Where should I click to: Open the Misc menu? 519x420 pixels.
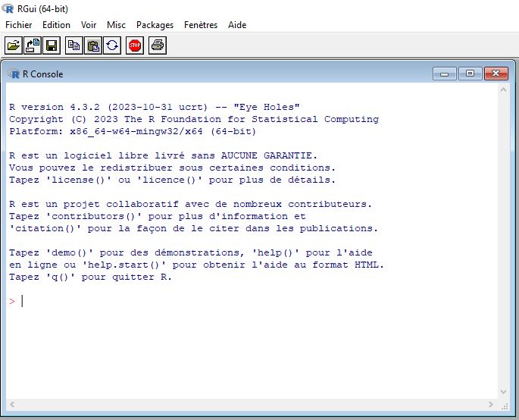pyautogui.click(x=116, y=25)
